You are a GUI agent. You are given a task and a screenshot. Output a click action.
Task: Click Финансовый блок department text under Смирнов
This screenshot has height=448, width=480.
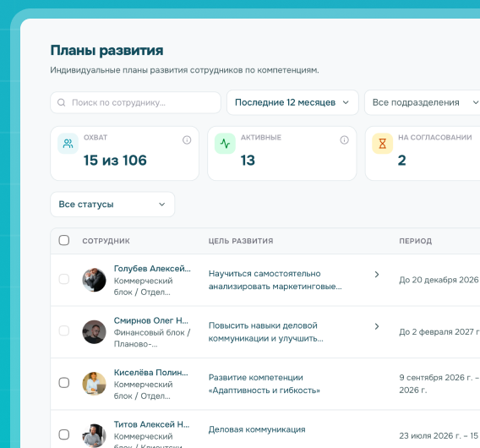[x=152, y=338]
